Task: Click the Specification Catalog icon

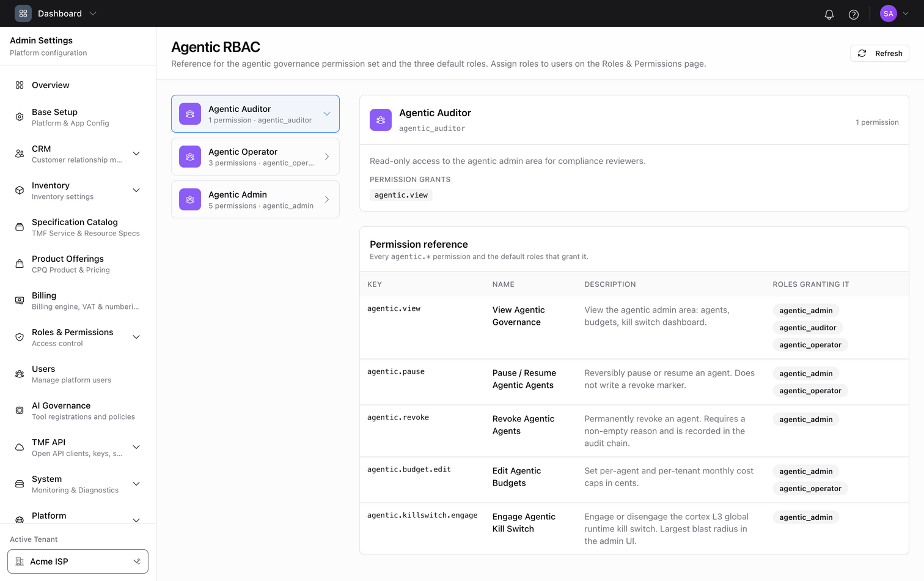Action: (x=20, y=227)
